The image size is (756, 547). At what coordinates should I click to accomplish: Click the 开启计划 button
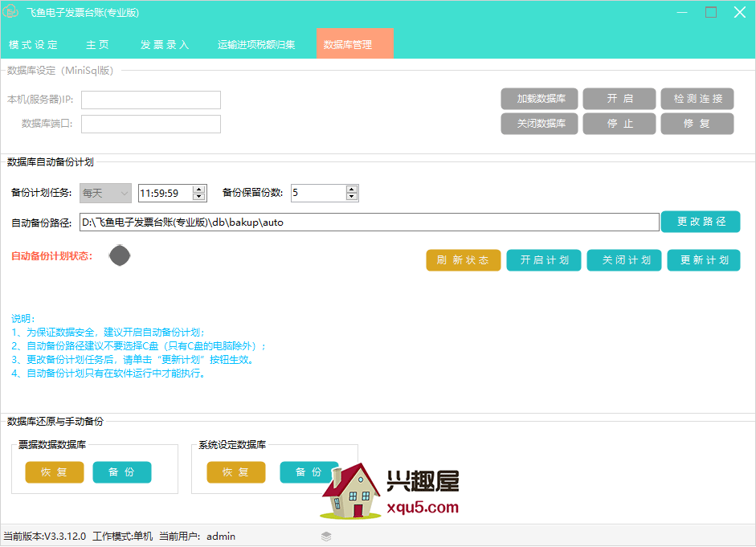544,260
